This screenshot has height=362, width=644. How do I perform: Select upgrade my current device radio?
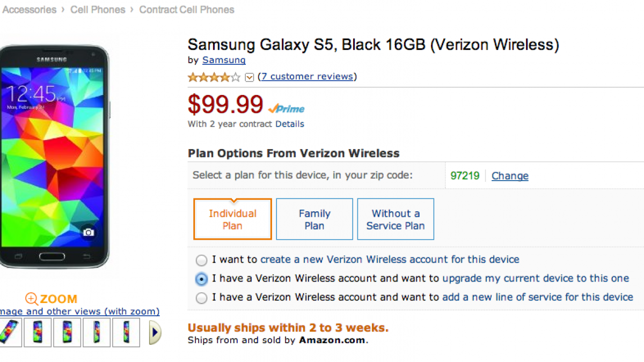201,279
